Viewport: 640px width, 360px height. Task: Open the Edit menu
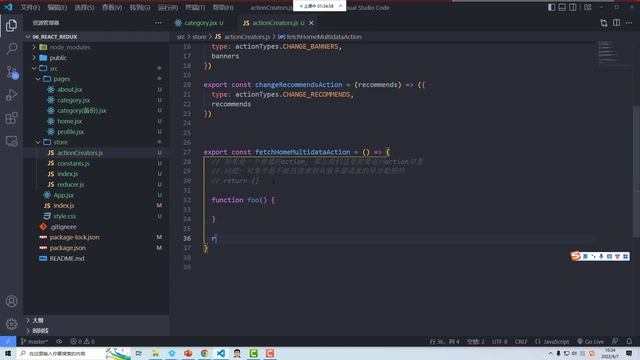point(57,7)
